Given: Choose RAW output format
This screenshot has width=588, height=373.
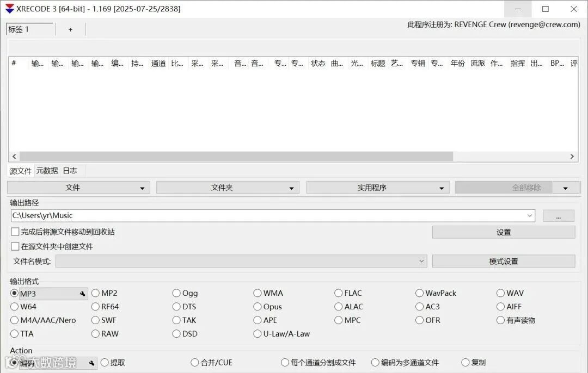Looking at the screenshot, I should coord(95,334).
